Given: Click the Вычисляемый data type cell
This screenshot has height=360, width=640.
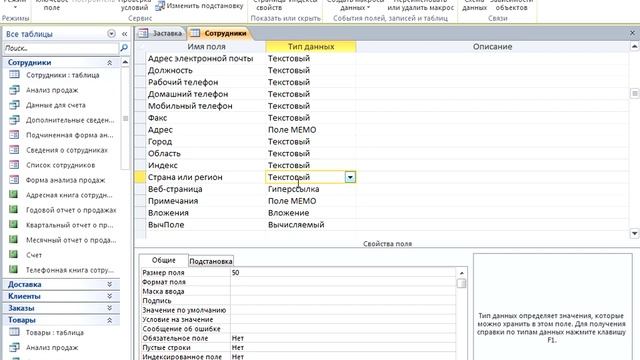Looking at the screenshot, I should click(311, 224).
